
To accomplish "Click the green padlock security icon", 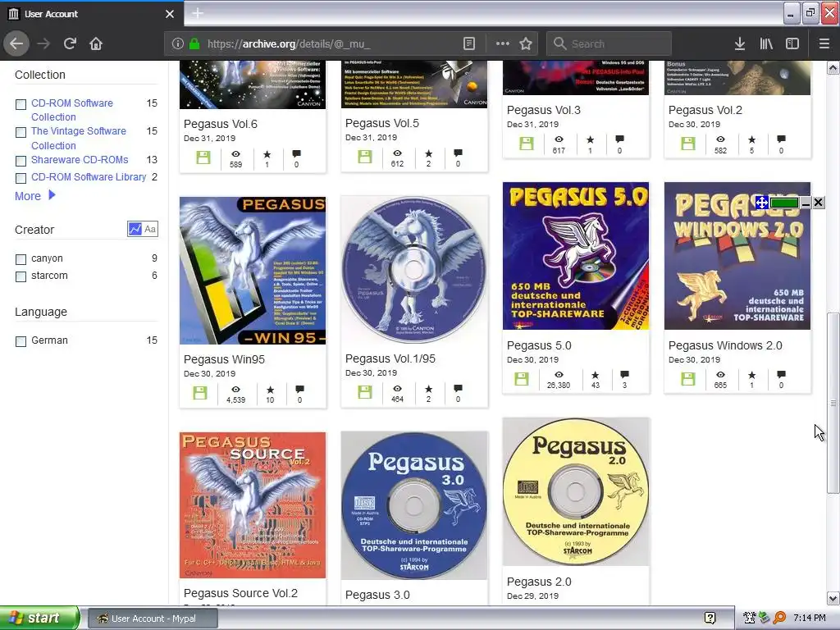I will (194, 43).
